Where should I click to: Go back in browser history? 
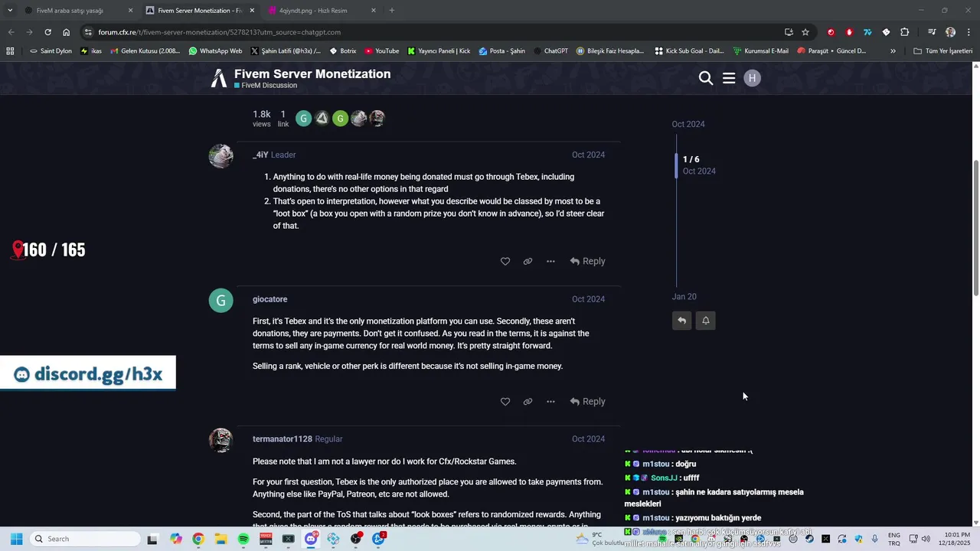[x=11, y=32]
